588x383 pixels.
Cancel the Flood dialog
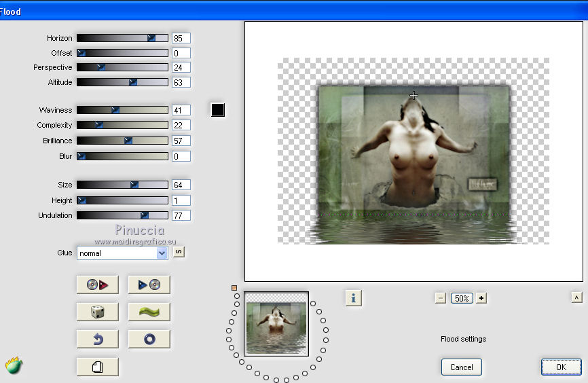coord(462,367)
